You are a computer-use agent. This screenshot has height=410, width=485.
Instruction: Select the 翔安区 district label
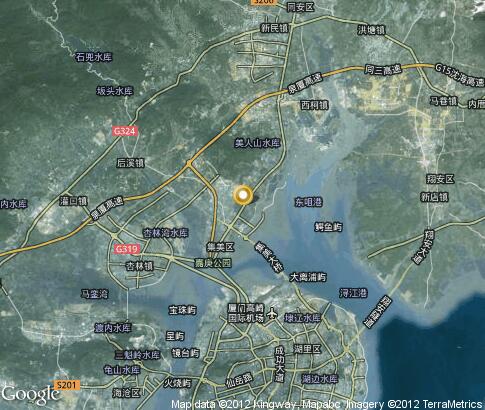pyautogui.click(x=440, y=179)
